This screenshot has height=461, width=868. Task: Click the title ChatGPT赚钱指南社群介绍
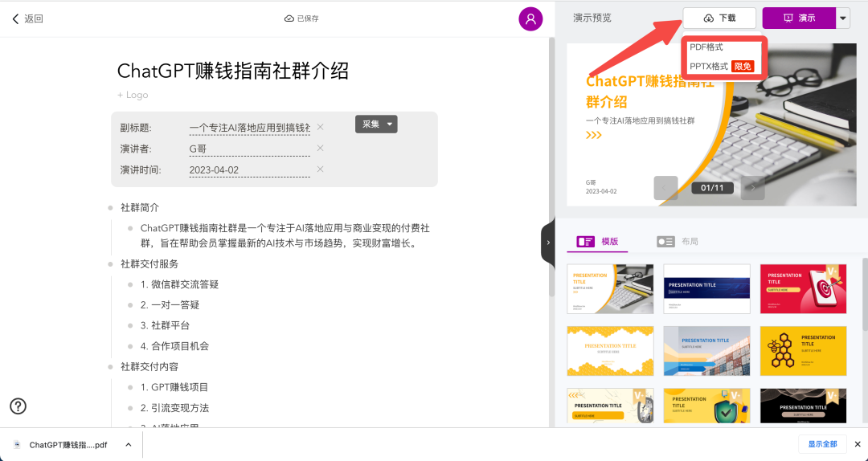[x=233, y=71]
